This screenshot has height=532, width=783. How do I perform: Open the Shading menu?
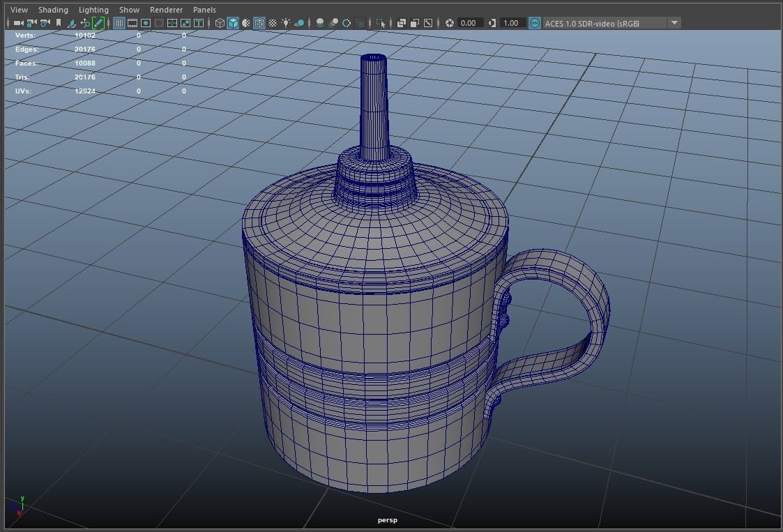coord(53,10)
